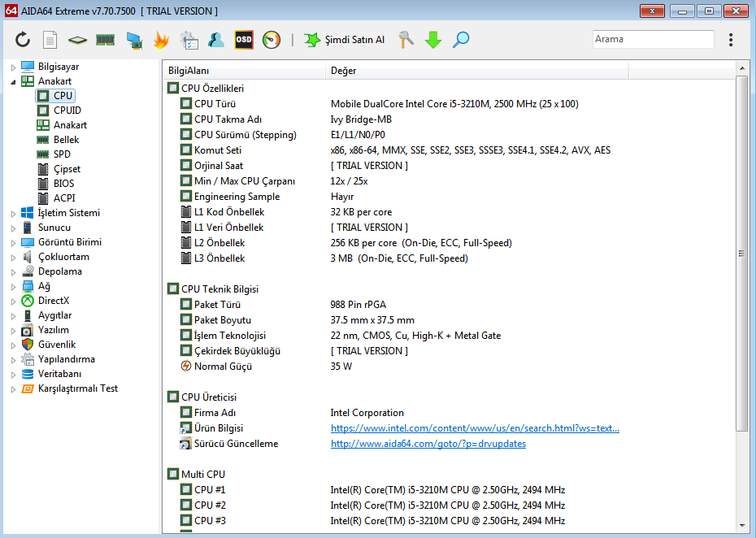
Task: Click the flame stability test icon
Action: pyautogui.click(x=161, y=40)
